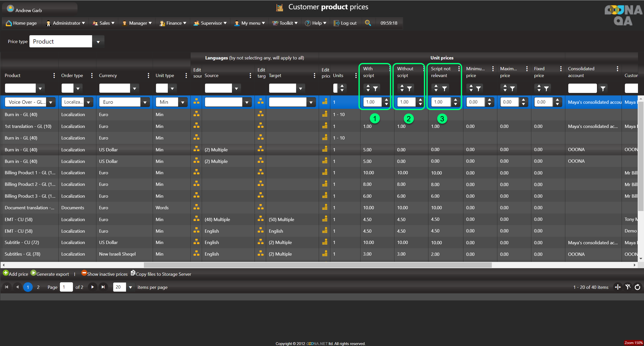Click the filter icon under With script column

click(375, 89)
